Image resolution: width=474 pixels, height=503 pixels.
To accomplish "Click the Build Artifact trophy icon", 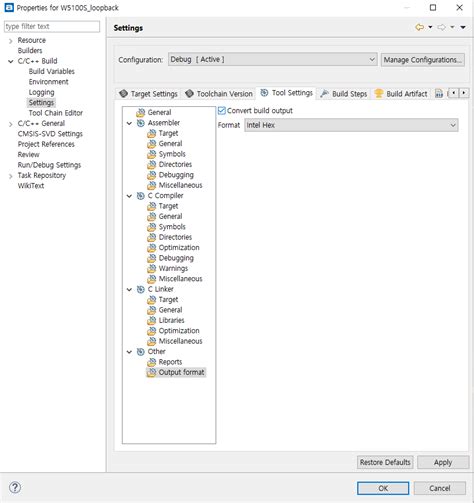I will (379, 94).
